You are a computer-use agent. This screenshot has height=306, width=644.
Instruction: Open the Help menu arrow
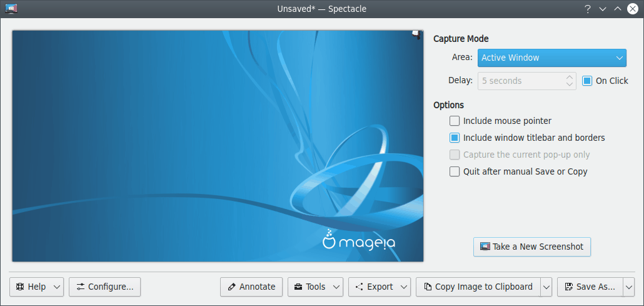click(x=57, y=287)
